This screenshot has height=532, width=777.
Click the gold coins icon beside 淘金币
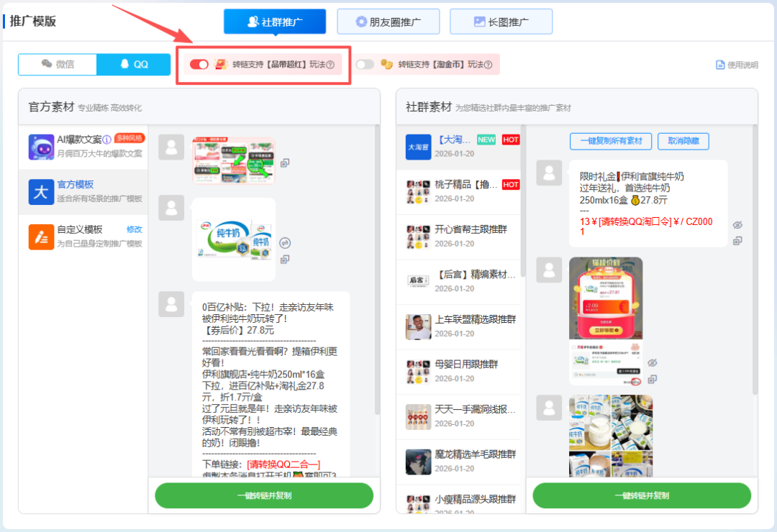coord(386,65)
